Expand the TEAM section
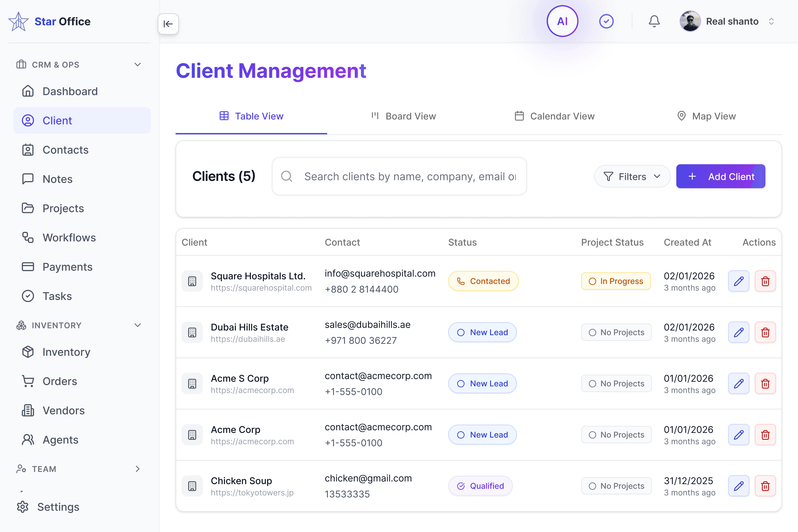 [x=137, y=469]
